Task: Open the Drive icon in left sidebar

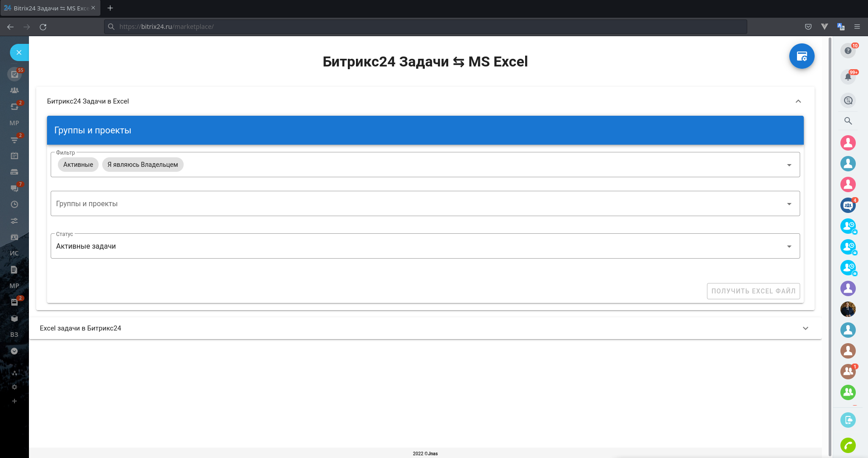Action: pos(14,172)
